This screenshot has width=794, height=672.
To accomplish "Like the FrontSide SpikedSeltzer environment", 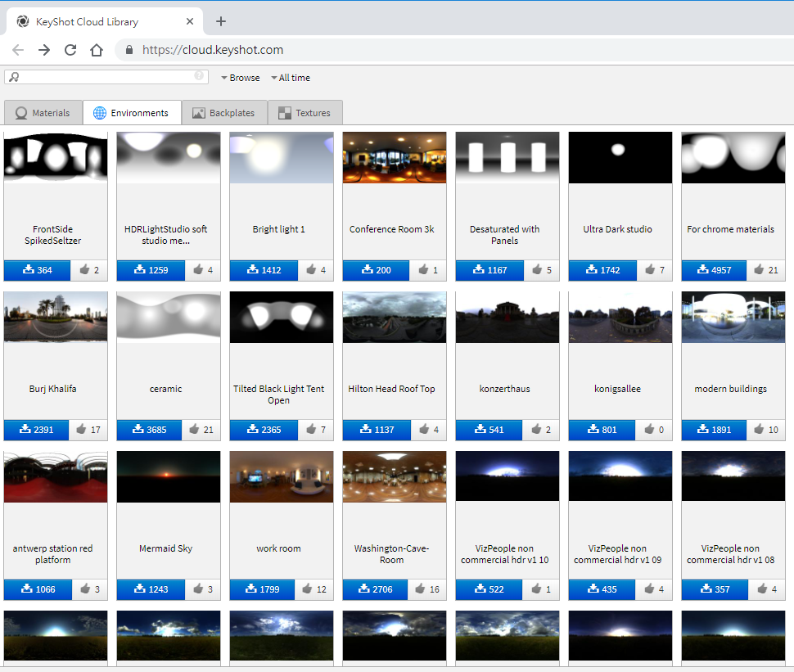I will click(89, 270).
